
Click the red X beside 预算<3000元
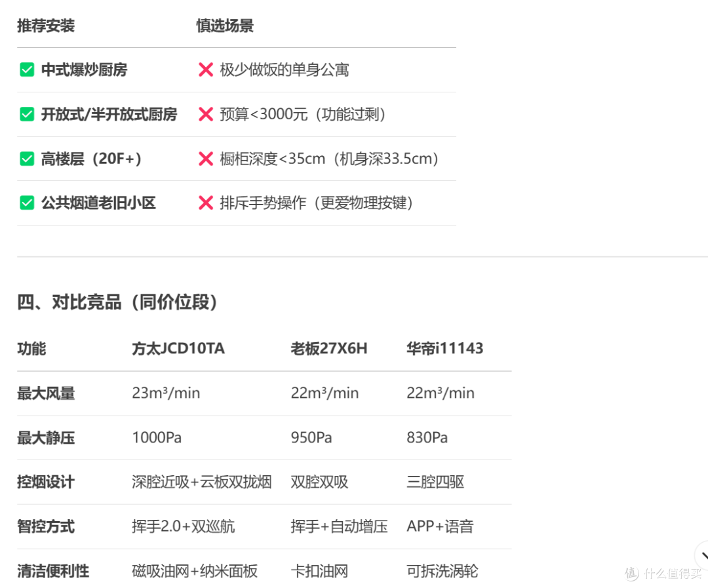[x=205, y=114]
